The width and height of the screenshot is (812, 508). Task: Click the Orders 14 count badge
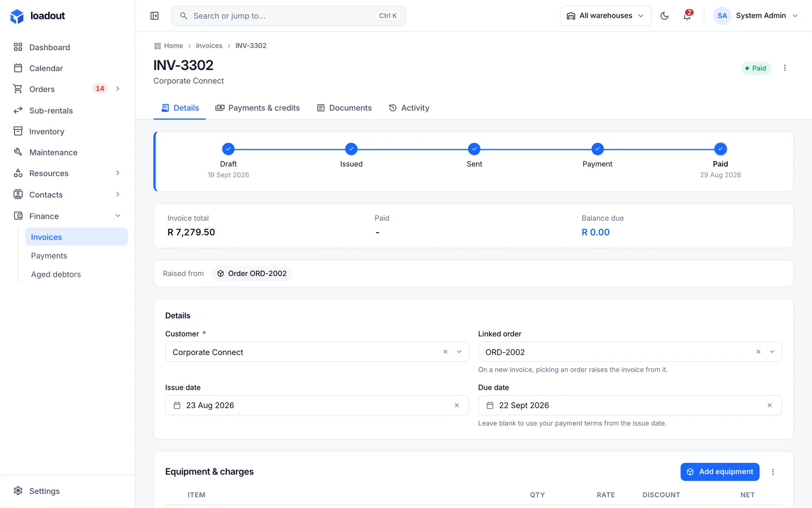[100, 89]
